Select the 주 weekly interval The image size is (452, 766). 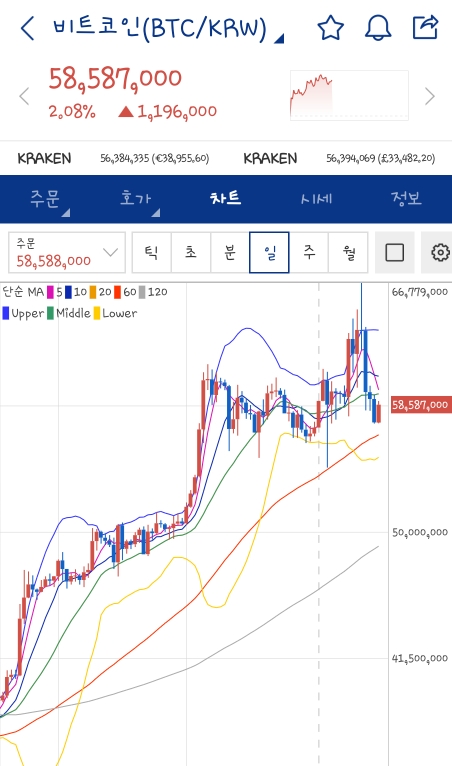[309, 253]
